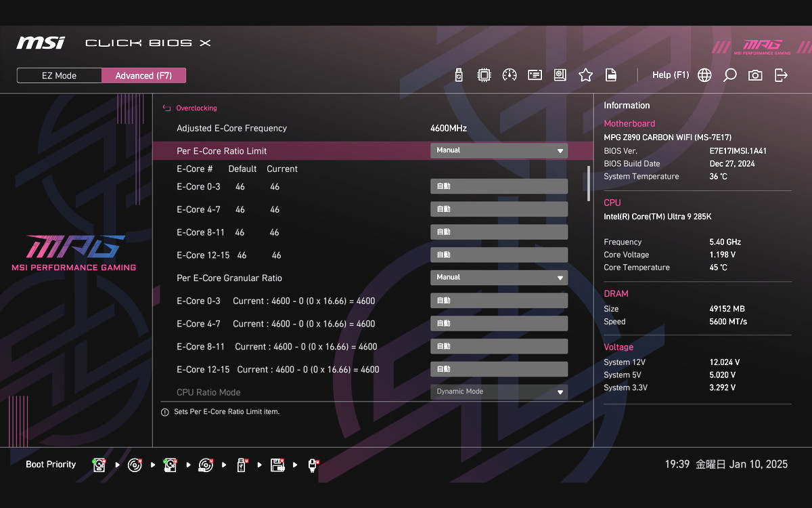
Task: Click the info icon beside help description
Action: click(x=165, y=412)
